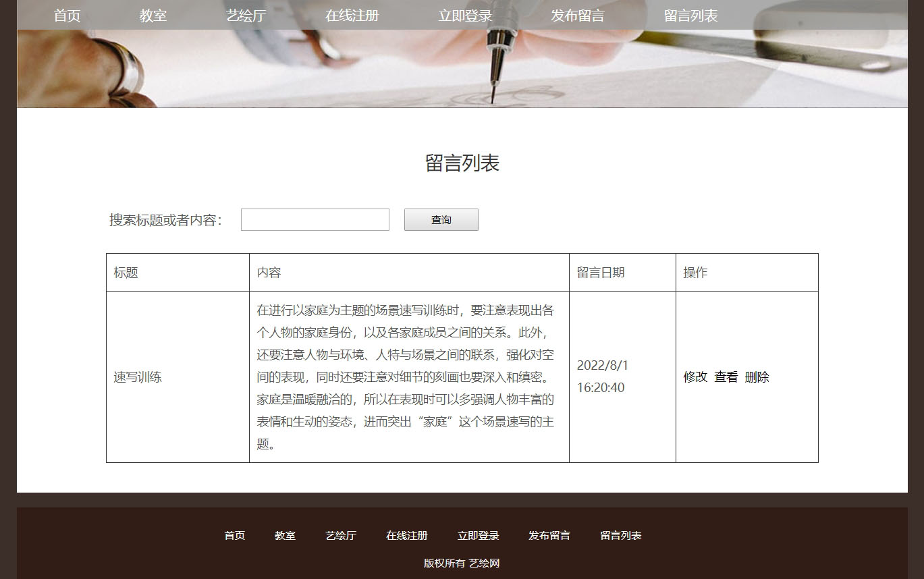The height and width of the screenshot is (579, 924).
Task: Click the 删除 link for 速写训练
Action: (x=757, y=377)
